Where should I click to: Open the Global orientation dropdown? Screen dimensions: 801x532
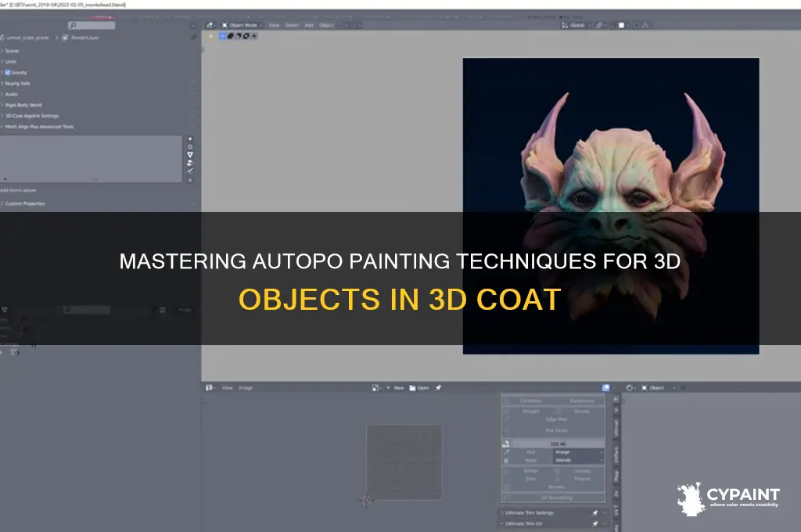(x=576, y=25)
